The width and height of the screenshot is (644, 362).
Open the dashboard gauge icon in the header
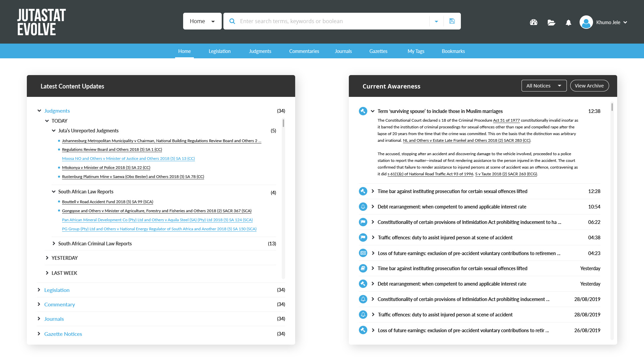tap(533, 22)
